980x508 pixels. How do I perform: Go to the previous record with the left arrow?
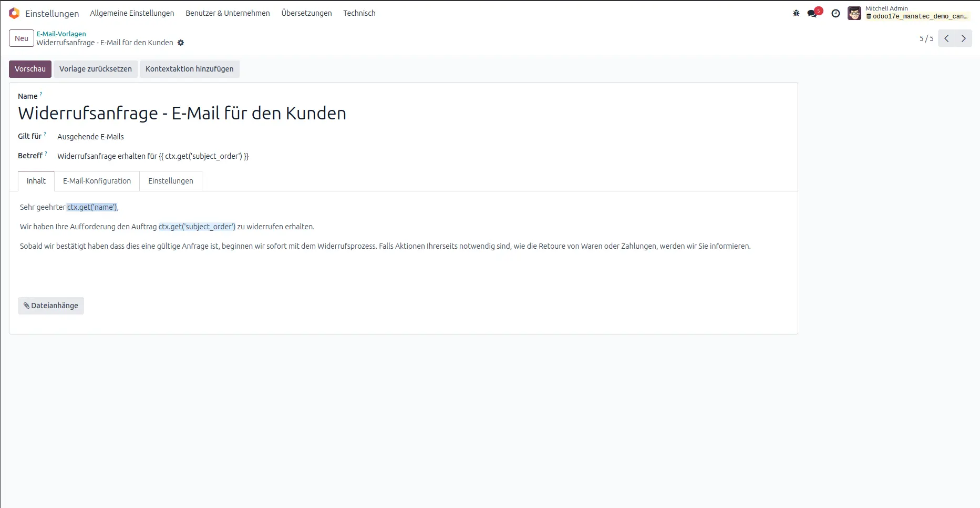(946, 38)
